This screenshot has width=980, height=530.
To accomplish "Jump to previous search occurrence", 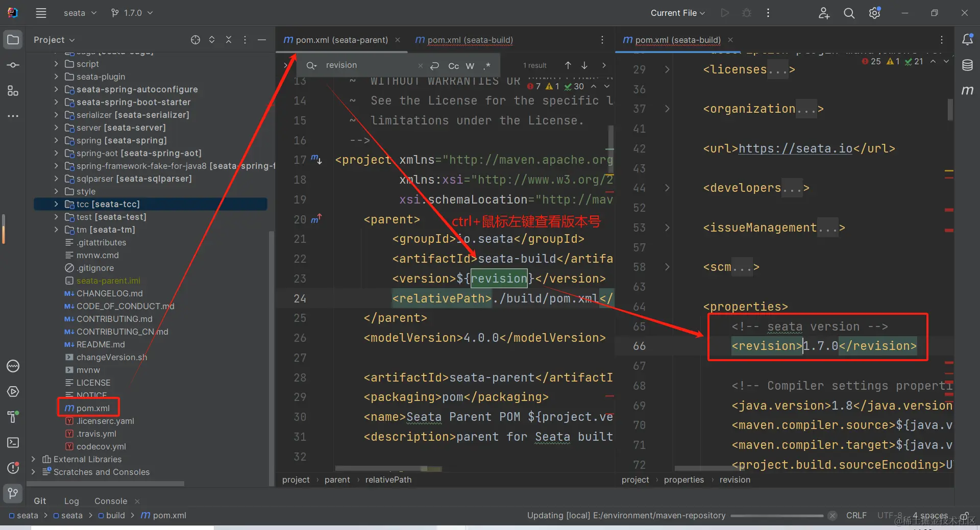I will point(568,65).
